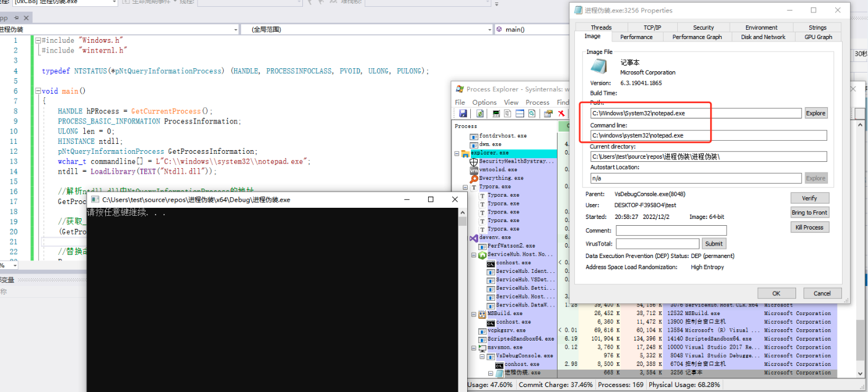Screen dimensions: 868x392
Task: Click the Process Explorer title bar icon
Action: [x=460, y=89]
